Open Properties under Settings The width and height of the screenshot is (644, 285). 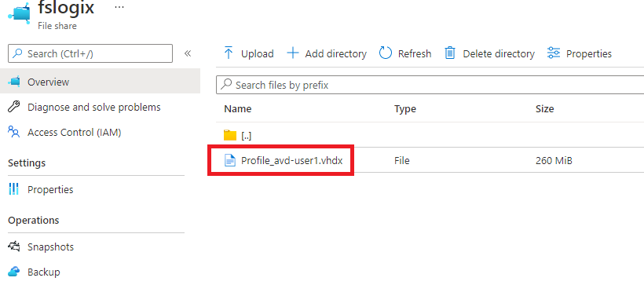(50, 189)
